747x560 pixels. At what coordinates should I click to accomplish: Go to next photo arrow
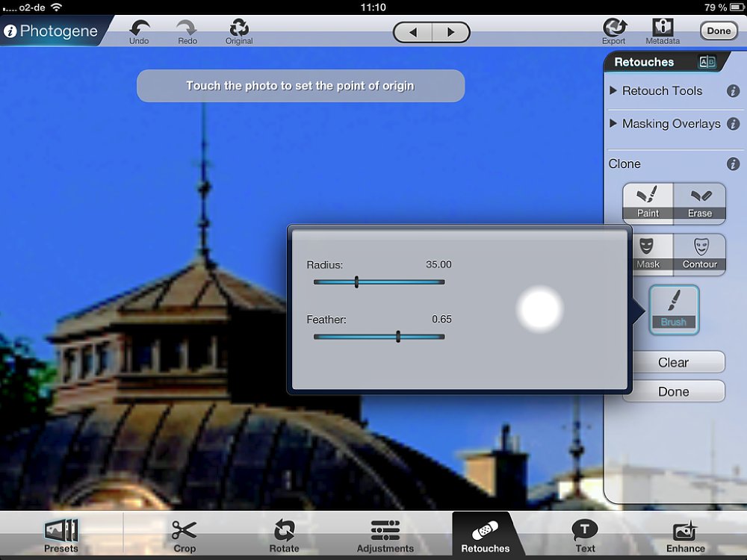(450, 32)
